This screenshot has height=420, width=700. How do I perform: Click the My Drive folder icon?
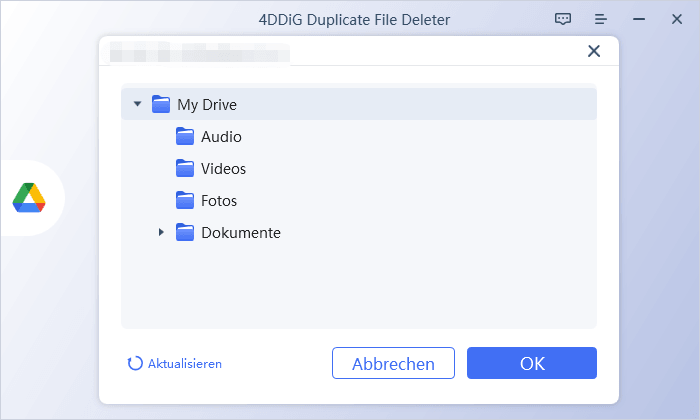160,104
